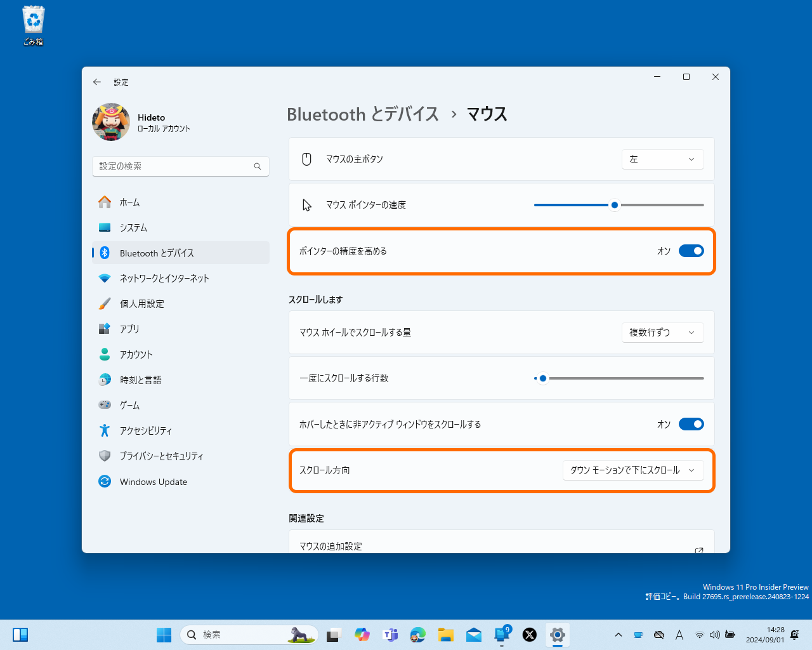The width and height of the screenshot is (812, 650).
Task: Open Windows Update from the sidebar
Action: [154, 481]
